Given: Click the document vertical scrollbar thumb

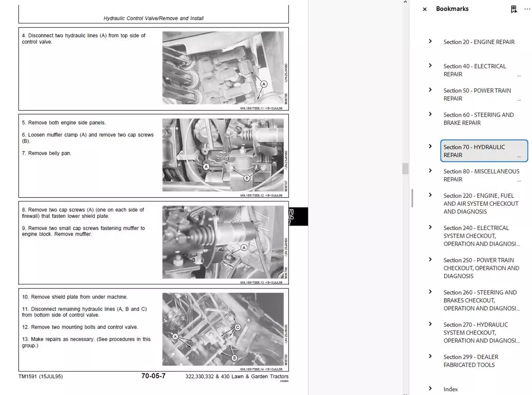Looking at the screenshot, I should point(405,169).
